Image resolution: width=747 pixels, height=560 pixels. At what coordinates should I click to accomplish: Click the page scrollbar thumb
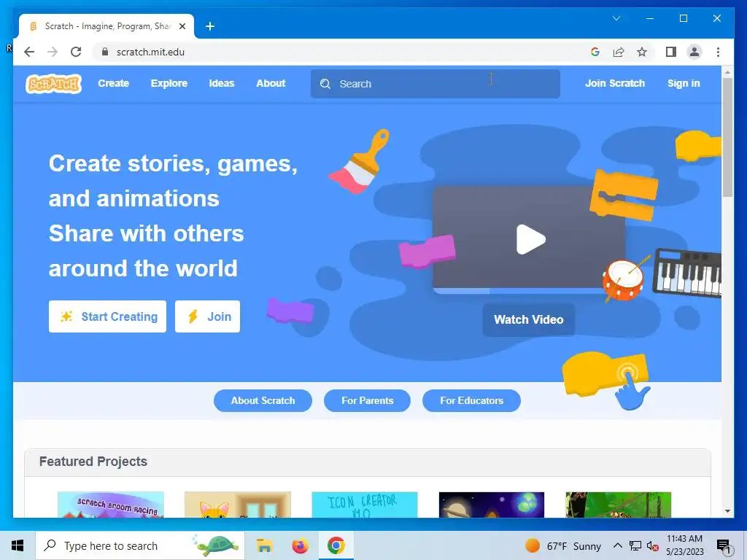click(x=727, y=137)
